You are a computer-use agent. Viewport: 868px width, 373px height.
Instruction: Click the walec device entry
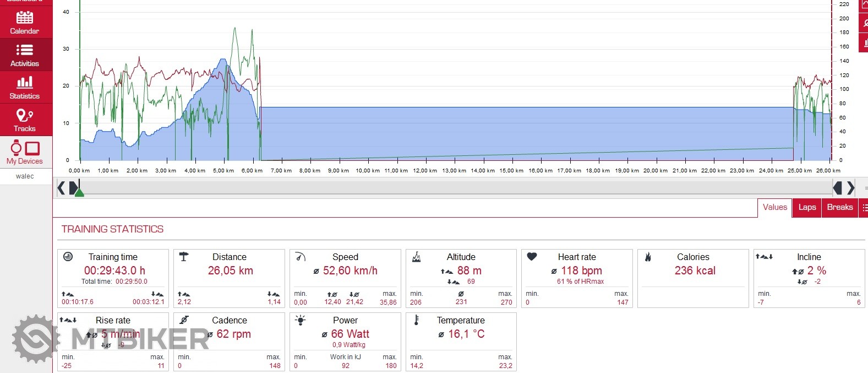pos(25,176)
